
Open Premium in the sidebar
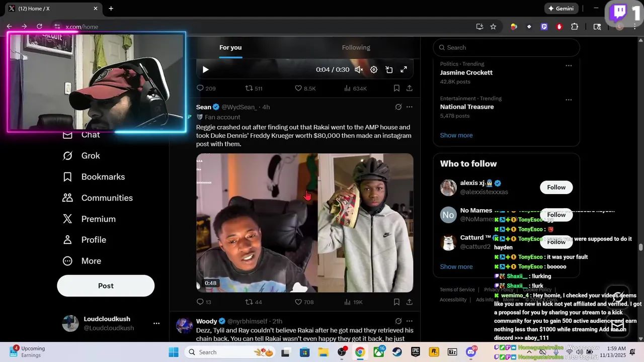[89, 219]
